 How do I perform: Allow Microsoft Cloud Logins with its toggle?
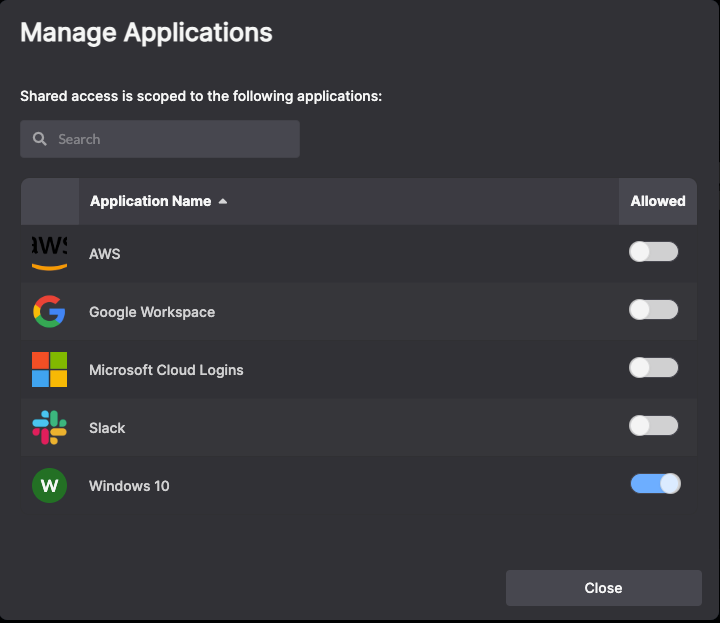653,368
